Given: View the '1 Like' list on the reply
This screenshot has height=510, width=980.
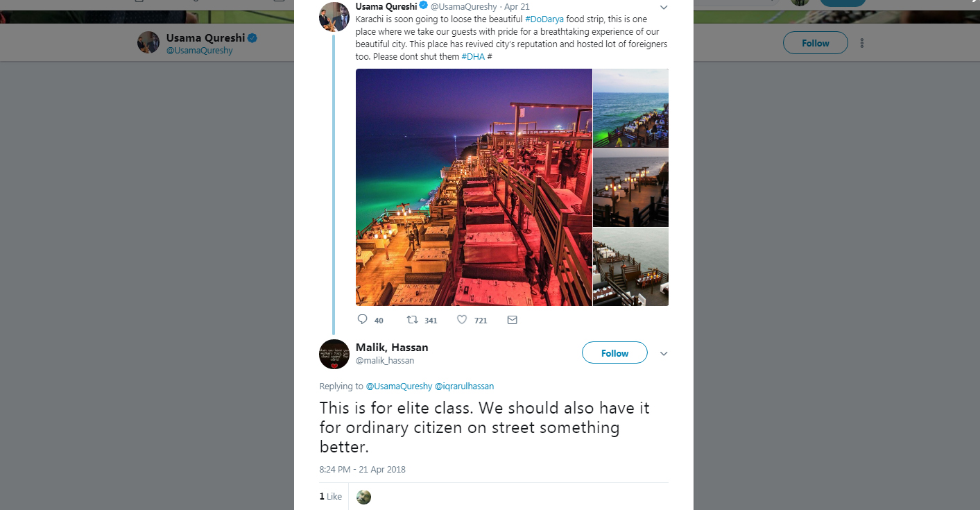Looking at the screenshot, I should click(331, 497).
